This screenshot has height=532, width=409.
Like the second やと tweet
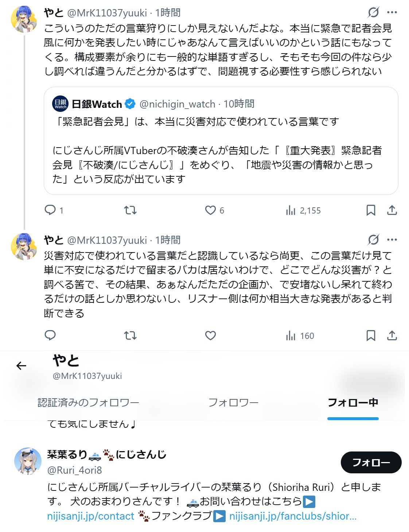pyautogui.click(x=210, y=336)
